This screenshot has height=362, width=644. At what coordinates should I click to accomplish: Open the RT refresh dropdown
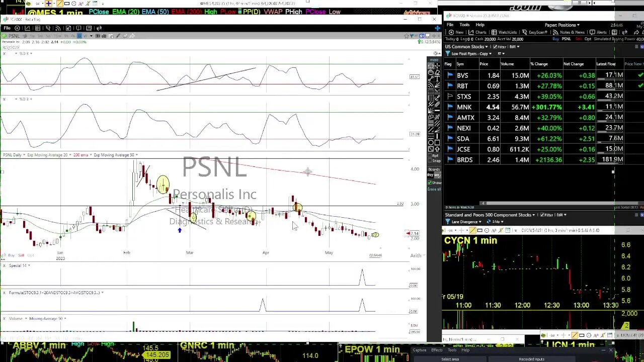(501, 53)
